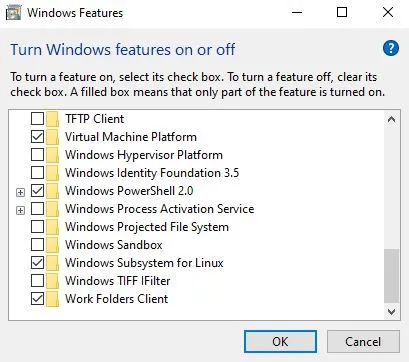Select the Windows Sandbox folder icon
409x362 pixels.
[52, 245]
